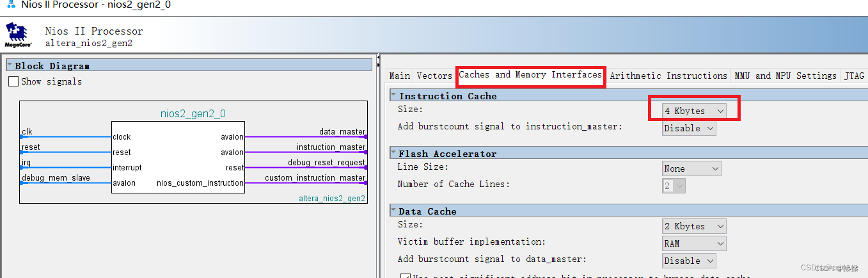Viewport: 868px width, 278px height.
Task: Switch to the Main tab
Action: (400, 76)
